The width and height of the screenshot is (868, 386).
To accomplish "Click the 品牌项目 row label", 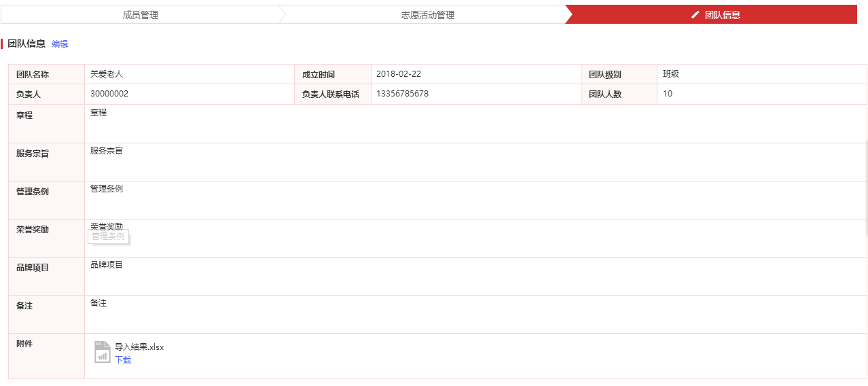I will tap(33, 268).
